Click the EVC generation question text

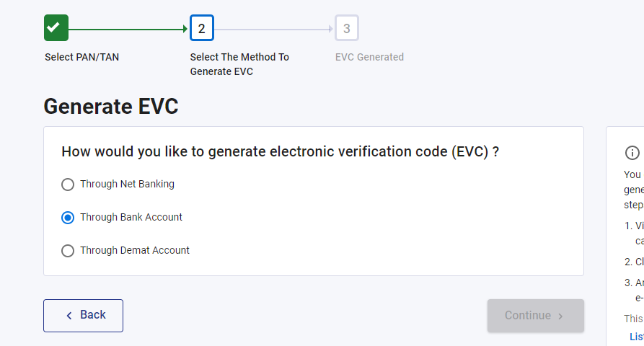pyautogui.click(x=281, y=152)
